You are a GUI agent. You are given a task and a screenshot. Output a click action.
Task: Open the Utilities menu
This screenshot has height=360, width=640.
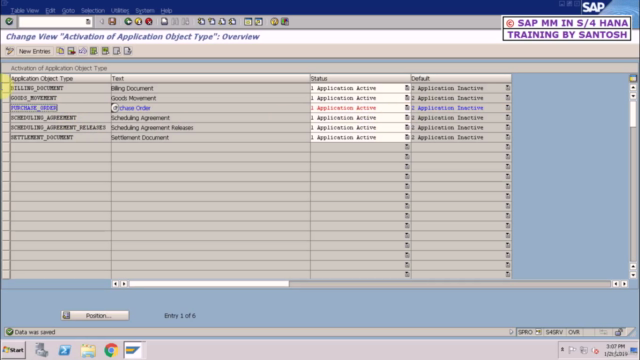coord(120,11)
